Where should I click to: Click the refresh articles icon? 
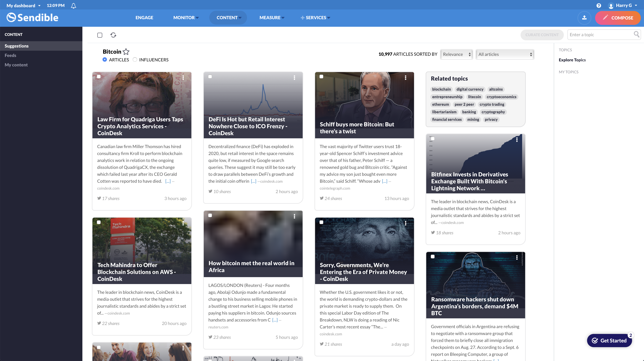(x=113, y=35)
